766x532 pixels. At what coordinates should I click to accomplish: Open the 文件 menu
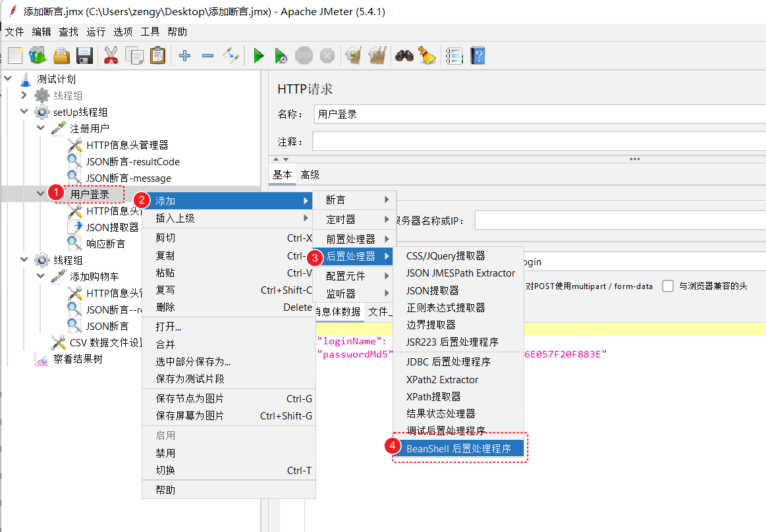click(x=14, y=32)
